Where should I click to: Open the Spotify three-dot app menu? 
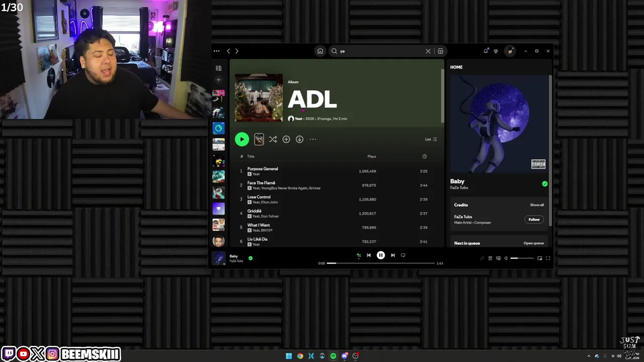pyautogui.click(x=216, y=51)
